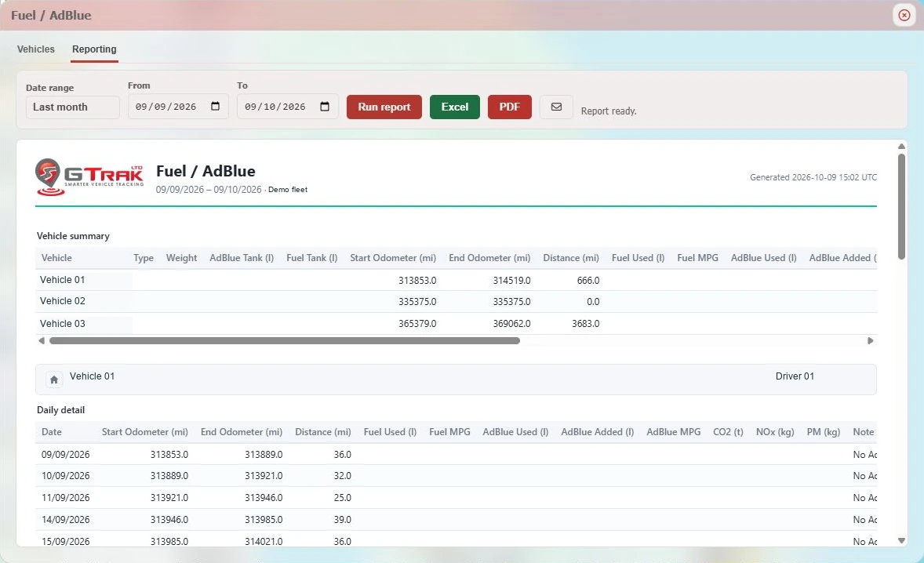The image size is (924, 563).
Task: Click the home icon beside Vehicle 01
Action: (x=53, y=380)
